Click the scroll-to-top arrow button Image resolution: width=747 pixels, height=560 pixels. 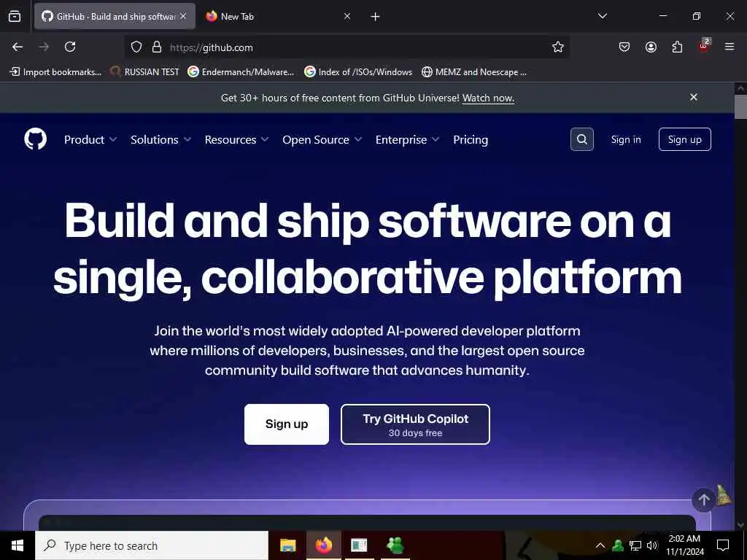click(x=704, y=500)
